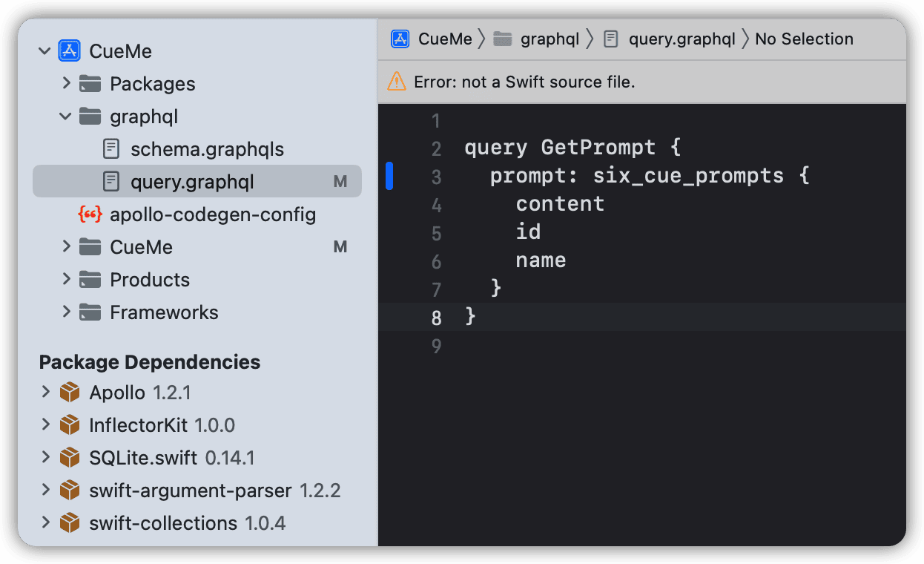Click the Apollo version number 1.2.1
This screenshot has height=564, width=924.
(172, 392)
